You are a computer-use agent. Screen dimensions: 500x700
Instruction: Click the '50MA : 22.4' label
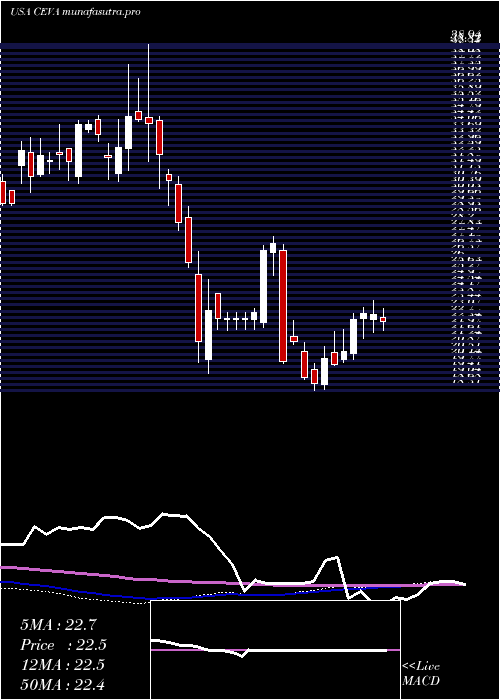62,685
